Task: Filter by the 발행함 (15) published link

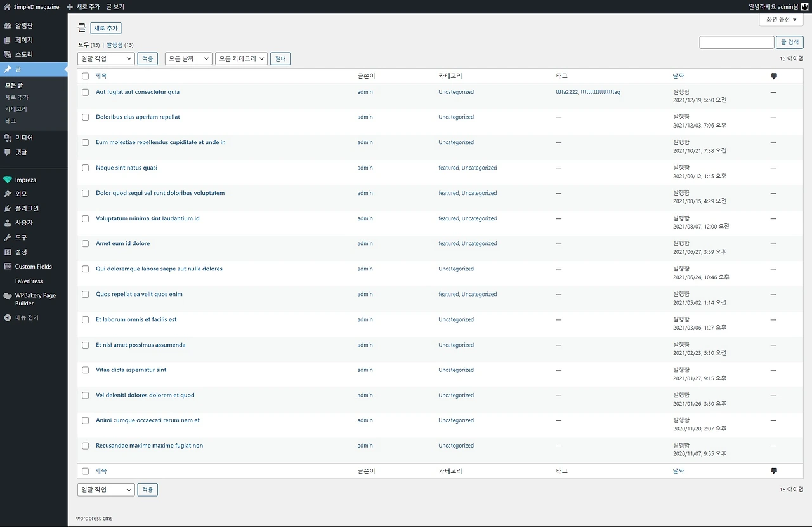Action: [x=120, y=45]
